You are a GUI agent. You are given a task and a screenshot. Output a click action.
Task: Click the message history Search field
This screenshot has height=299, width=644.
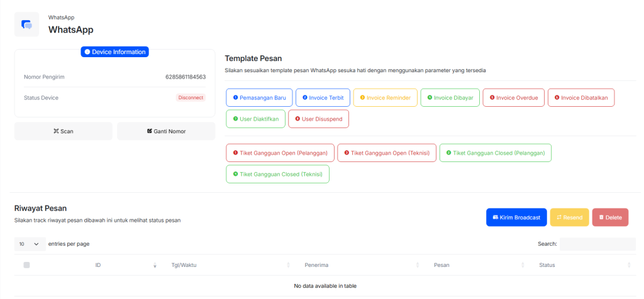(597, 244)
